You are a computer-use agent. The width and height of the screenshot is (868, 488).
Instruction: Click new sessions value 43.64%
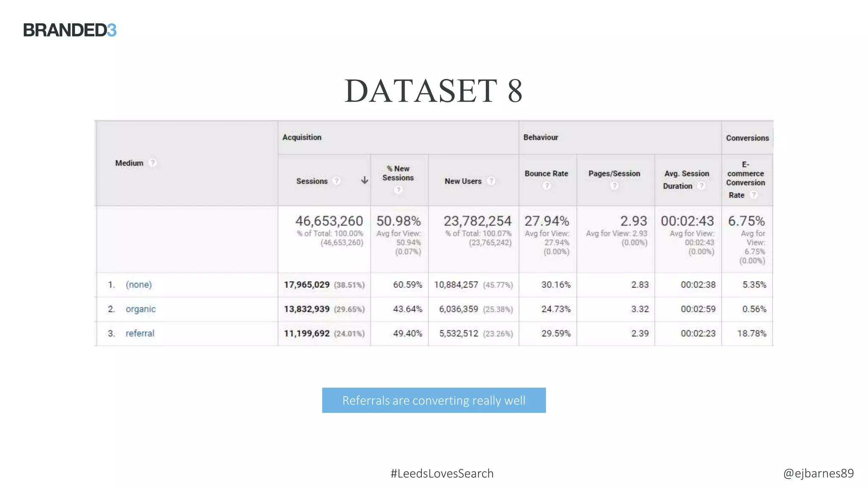(x=407, y=309)
